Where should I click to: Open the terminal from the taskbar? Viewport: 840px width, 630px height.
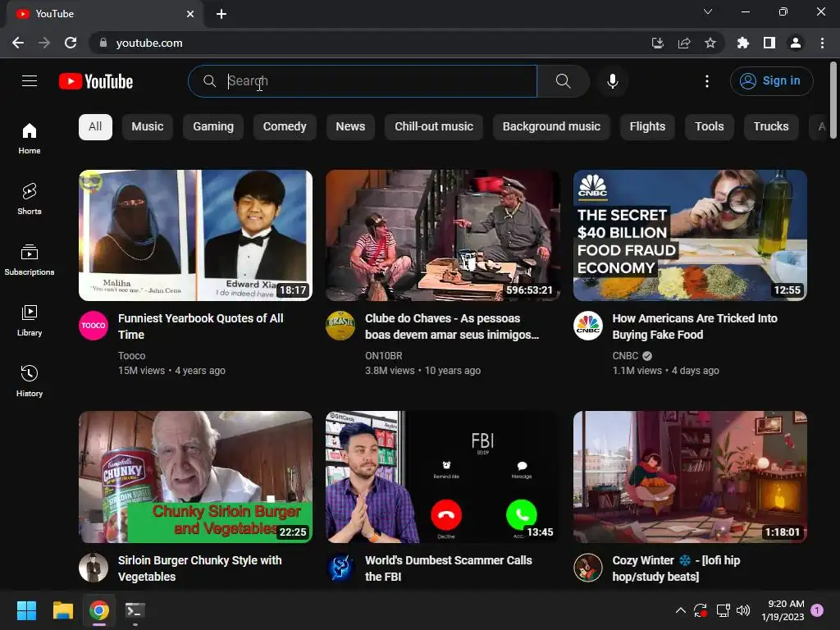point(135,610)
